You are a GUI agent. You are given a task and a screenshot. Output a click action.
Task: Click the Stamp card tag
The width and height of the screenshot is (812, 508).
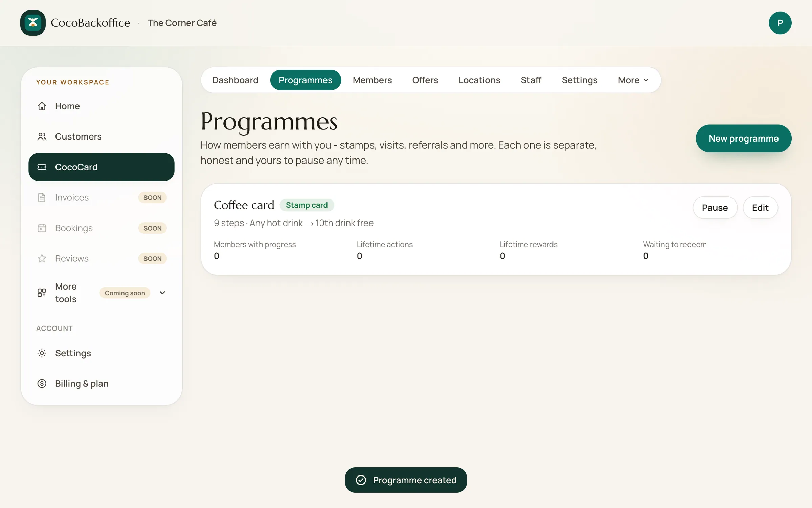click(307, 205)
